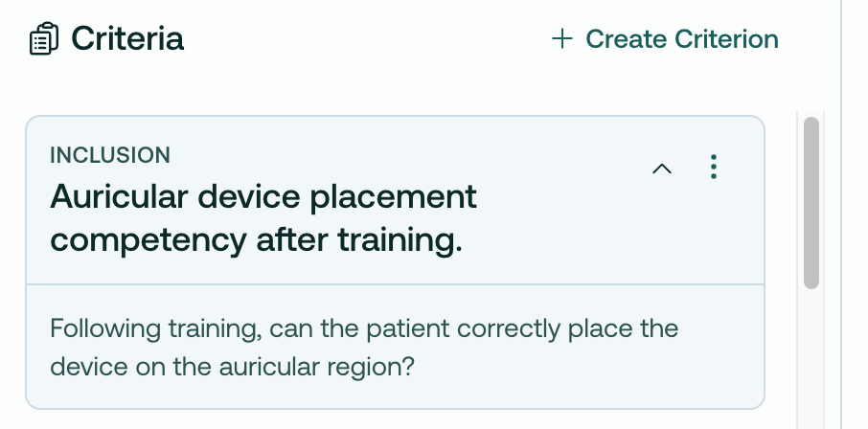Image resolution: width=868 pixels, height=429 pixels.
Task: Click the plus icon beside Create Criterion
Action: pyautogui.click(x=561, y=38)
